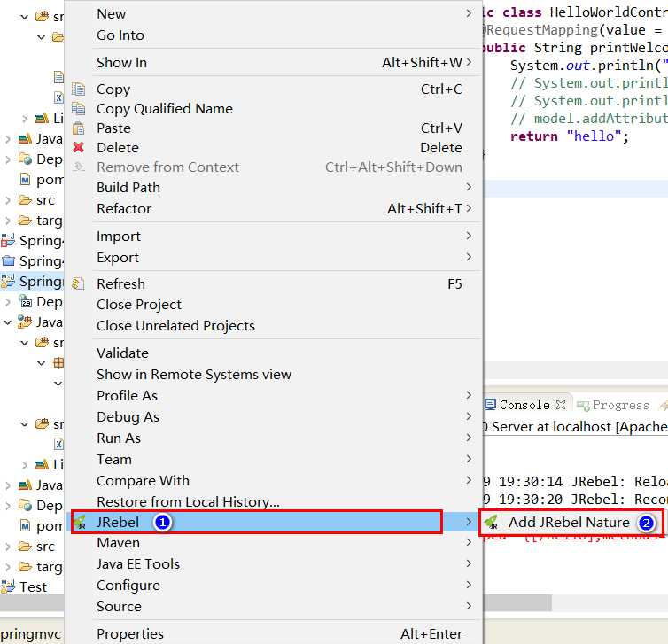Switch to the Progress tab
Screen dimensions: 668x644
point(613,405)
